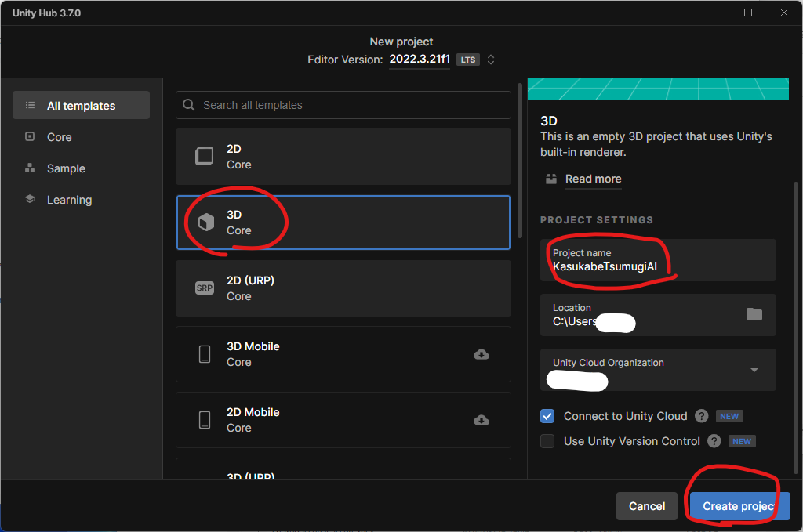Click the 3D template cube icon

(206, 222)
